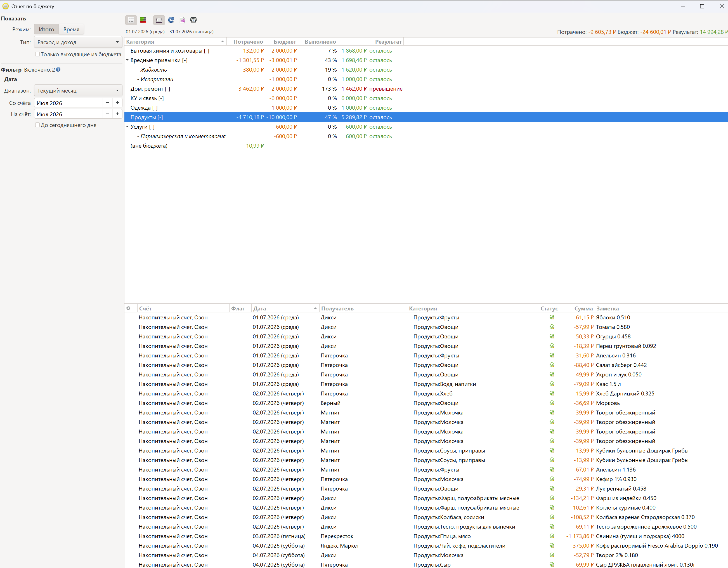Switch to the stacked bar chart view
This screenshot has height=568, width=728.
tap(143, 20)
